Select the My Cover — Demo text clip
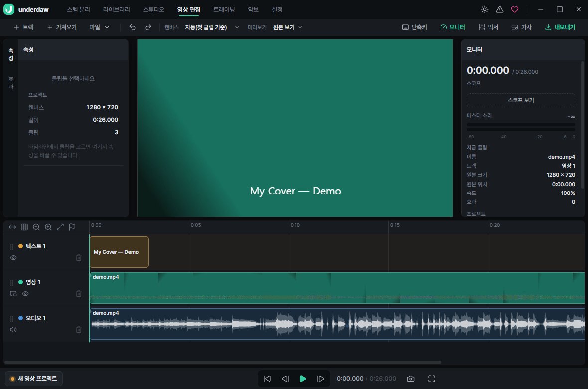588x389 pixels. coord(119,252)
